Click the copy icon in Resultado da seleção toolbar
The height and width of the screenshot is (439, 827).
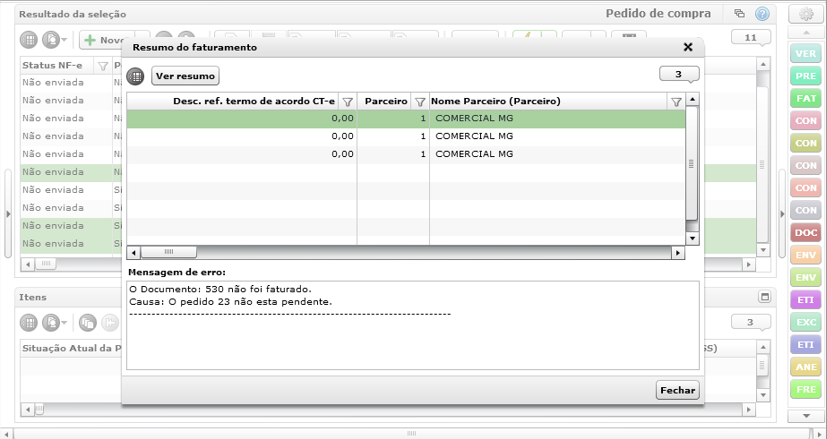(x=51, y=40)
